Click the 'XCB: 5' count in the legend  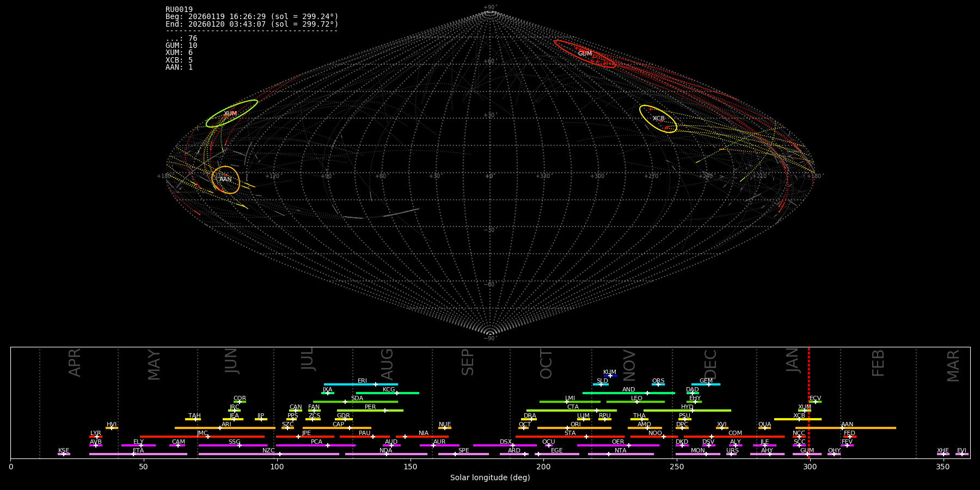coord(179,60)
